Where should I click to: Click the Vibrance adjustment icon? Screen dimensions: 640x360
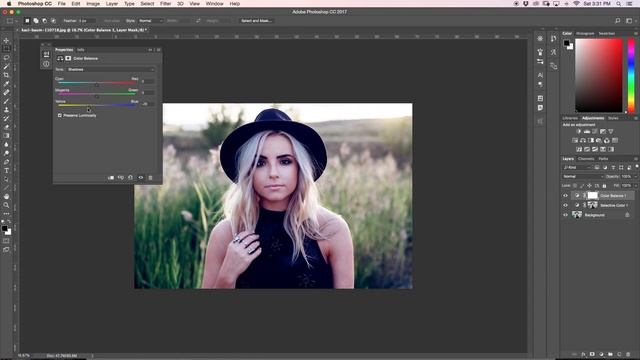pyautogui.click(x=611, y=131)
